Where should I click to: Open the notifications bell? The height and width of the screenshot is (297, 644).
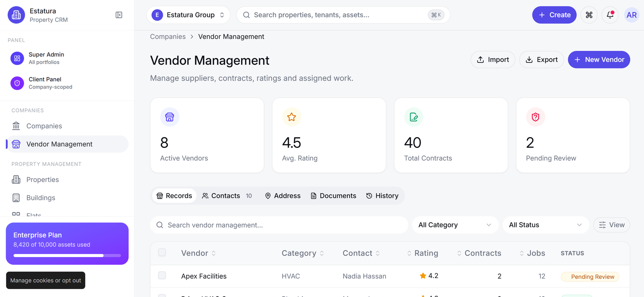610,15
